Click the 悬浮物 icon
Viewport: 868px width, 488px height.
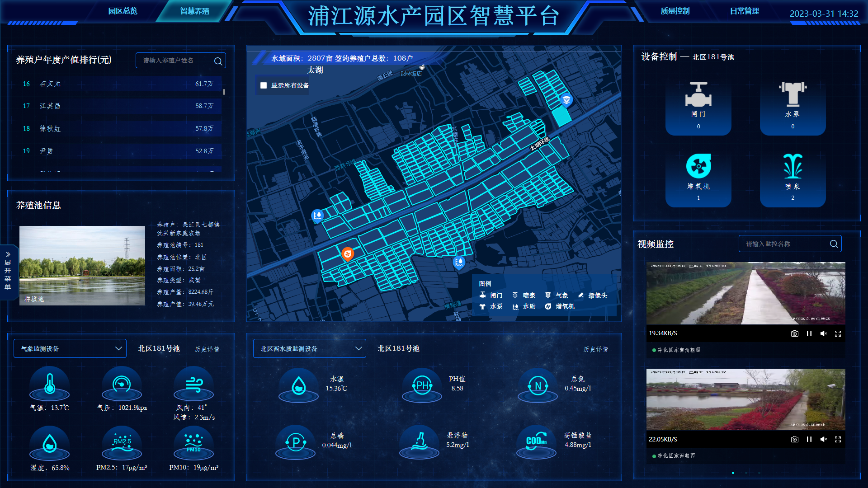click(420, 442)
